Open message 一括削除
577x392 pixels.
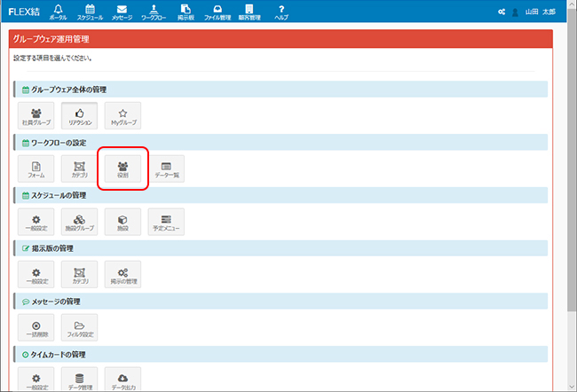pyautogui.click(x=36, y=327)
